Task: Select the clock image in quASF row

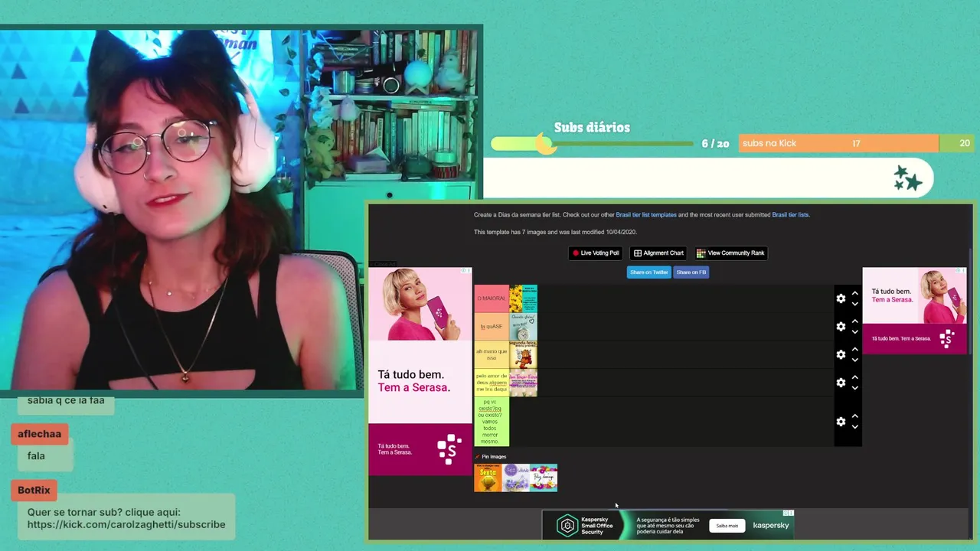Action: [523, 327]
